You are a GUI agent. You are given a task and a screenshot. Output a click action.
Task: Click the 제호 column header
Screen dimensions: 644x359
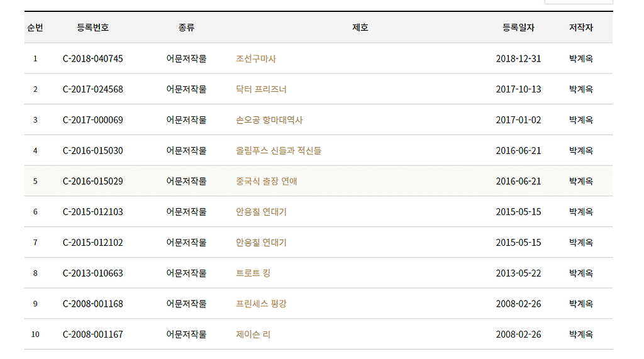point(360,28)
